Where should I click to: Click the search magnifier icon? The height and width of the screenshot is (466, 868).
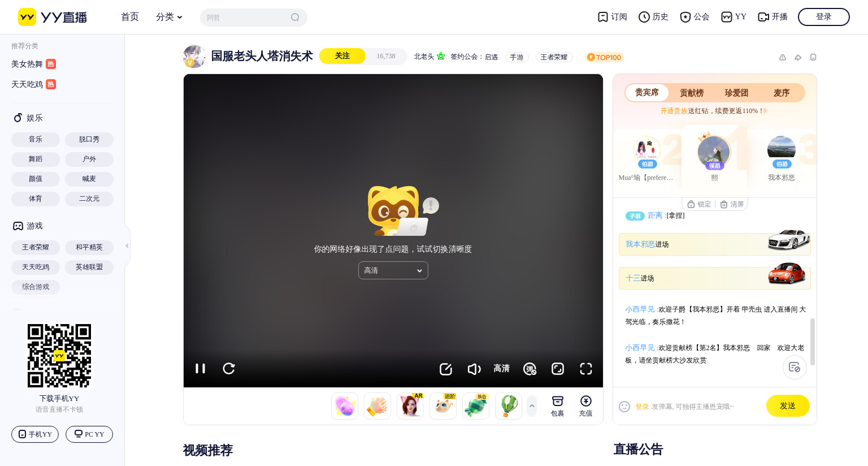click(x=295, y=18)
